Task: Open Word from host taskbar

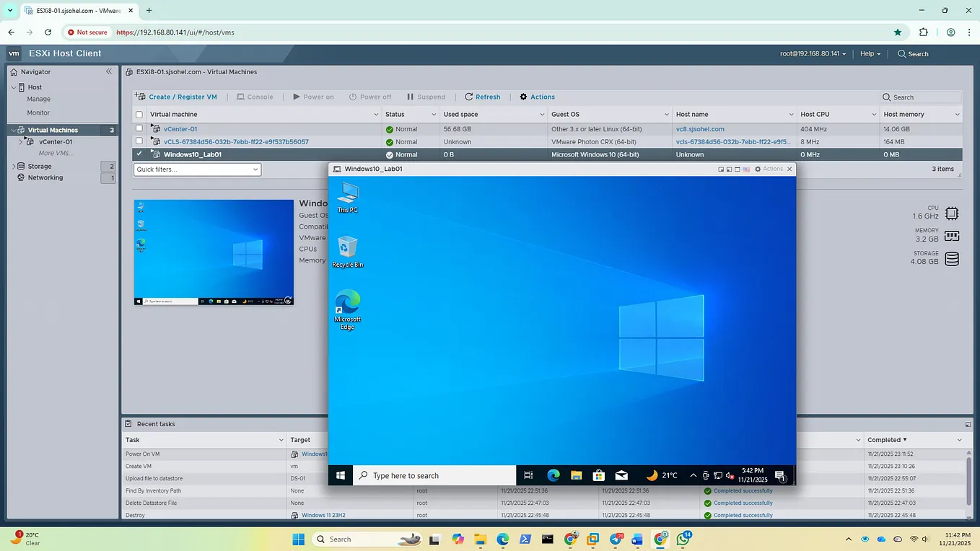Action: 637,539
